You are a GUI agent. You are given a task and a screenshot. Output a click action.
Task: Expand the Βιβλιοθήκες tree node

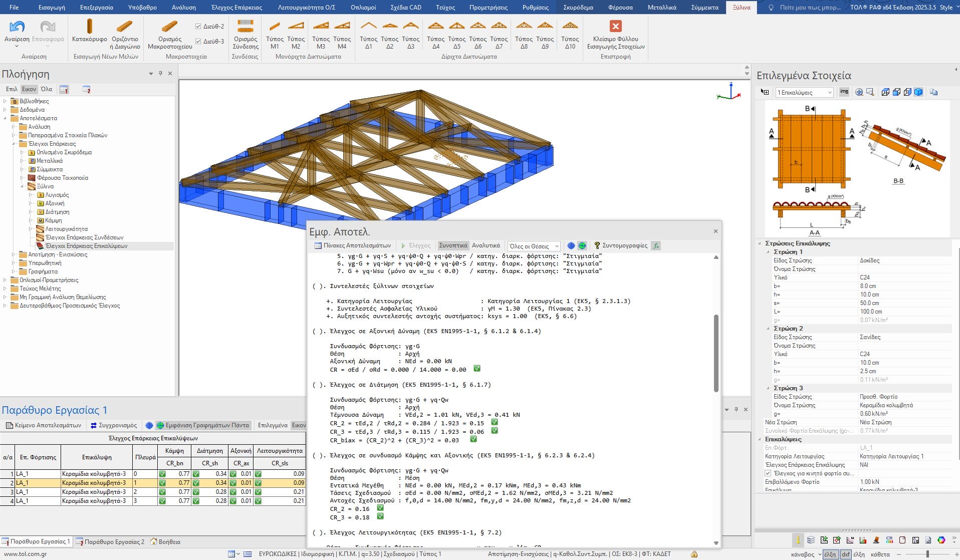(x=5, y=101)
